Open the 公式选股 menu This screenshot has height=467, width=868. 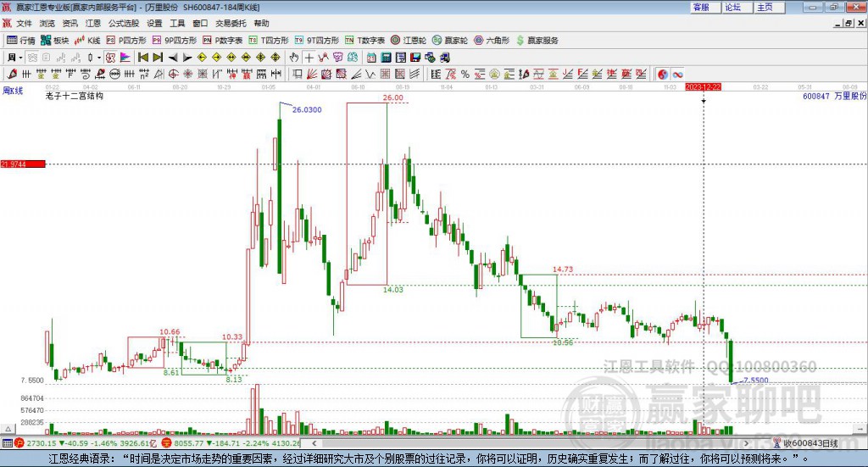point(124,23)
